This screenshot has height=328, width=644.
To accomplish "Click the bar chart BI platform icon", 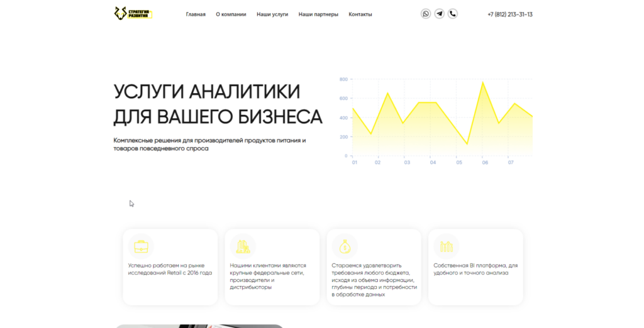I will pos(447,246).
